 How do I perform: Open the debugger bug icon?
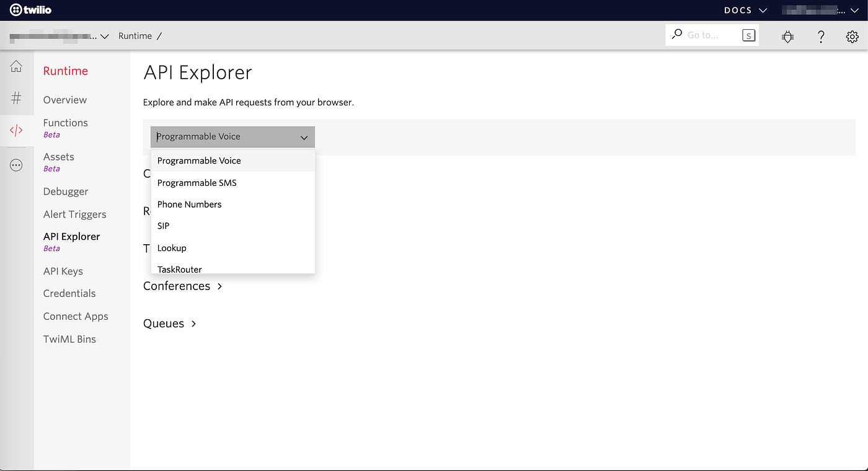pyautogui.click(x=787, y=37)
